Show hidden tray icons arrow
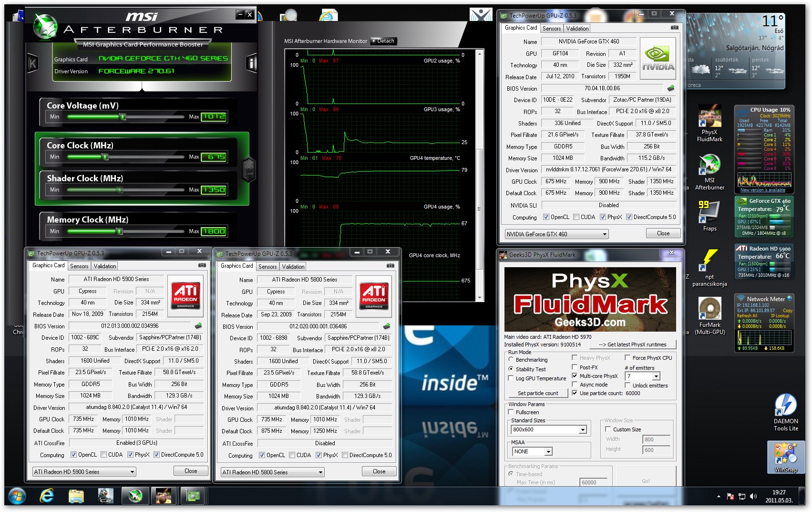 tap(719, 496)
